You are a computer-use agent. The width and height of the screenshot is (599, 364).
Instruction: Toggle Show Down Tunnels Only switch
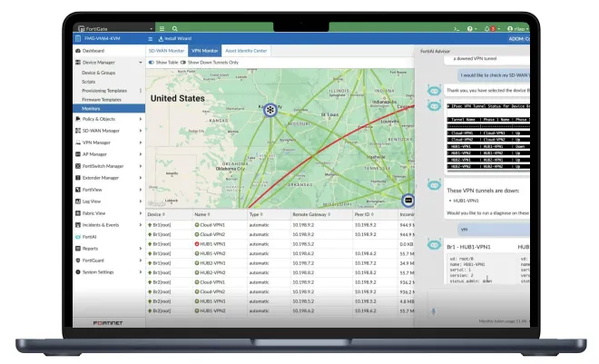pyautogui.click(x=183, y=63)
